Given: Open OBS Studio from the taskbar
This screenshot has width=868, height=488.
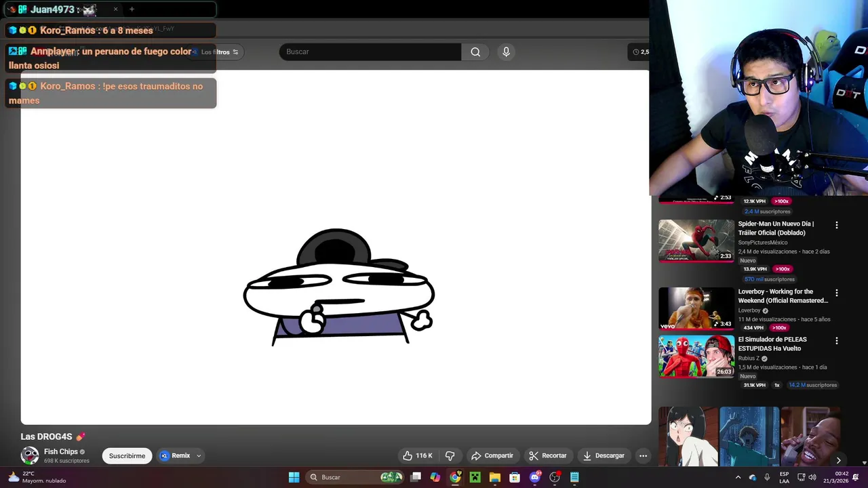Looking at the screenshot, I should [555, 477].
